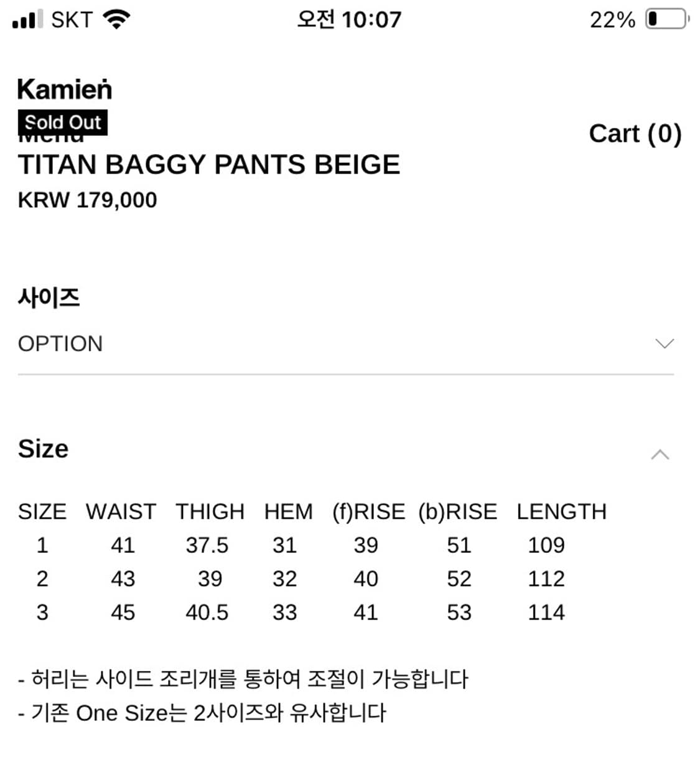
Task: Tap the note mentioning One Size
Action: pos(202,713)
